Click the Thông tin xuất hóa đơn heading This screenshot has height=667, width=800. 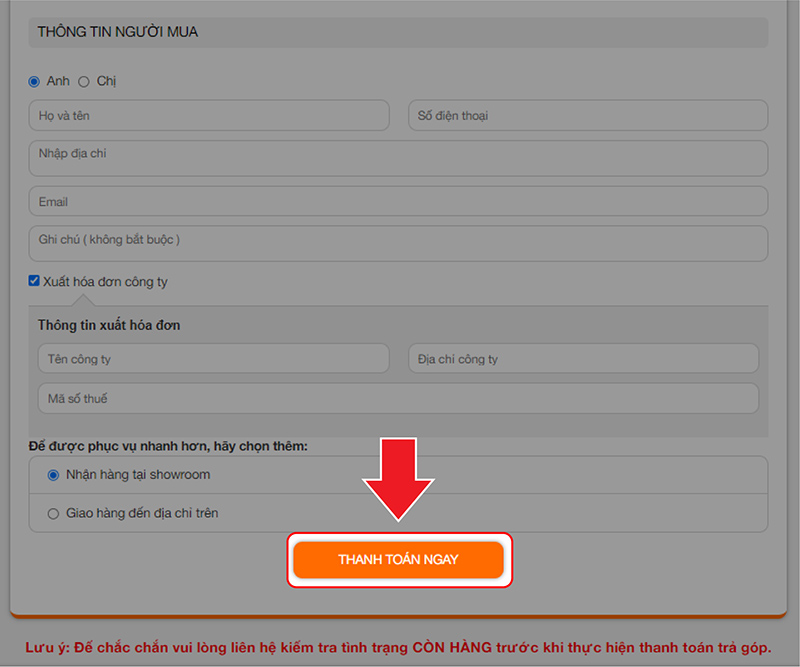[x=109, y=325]
